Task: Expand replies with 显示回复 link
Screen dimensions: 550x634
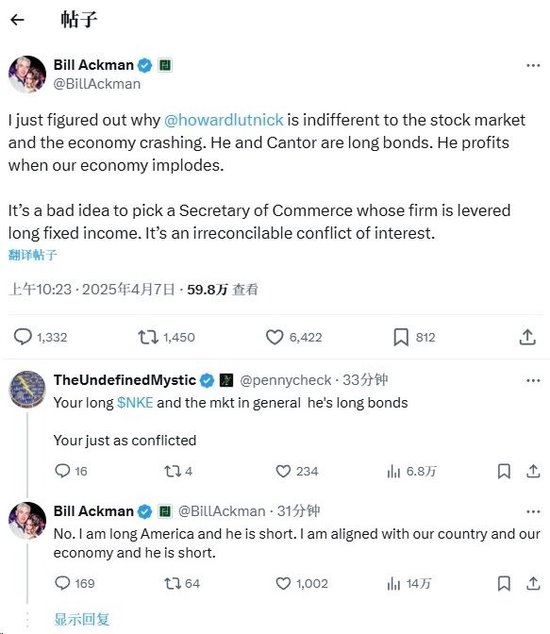Action: tap(82, 619)
